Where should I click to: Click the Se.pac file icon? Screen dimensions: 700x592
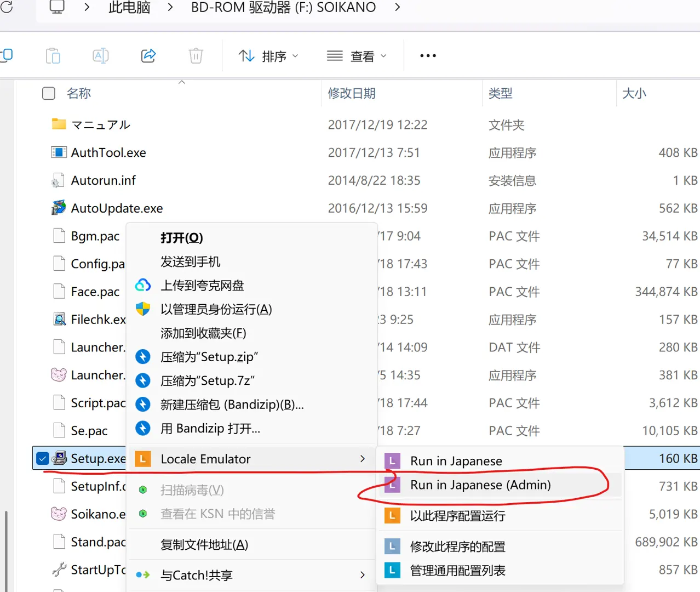point(59,430)
